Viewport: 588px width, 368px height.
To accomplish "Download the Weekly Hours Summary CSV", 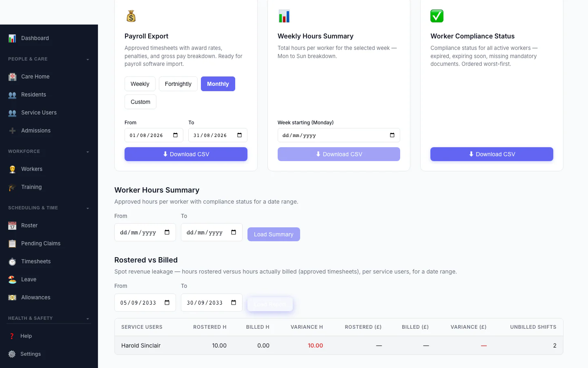I will pyautogui.click(x=339, y=154).
